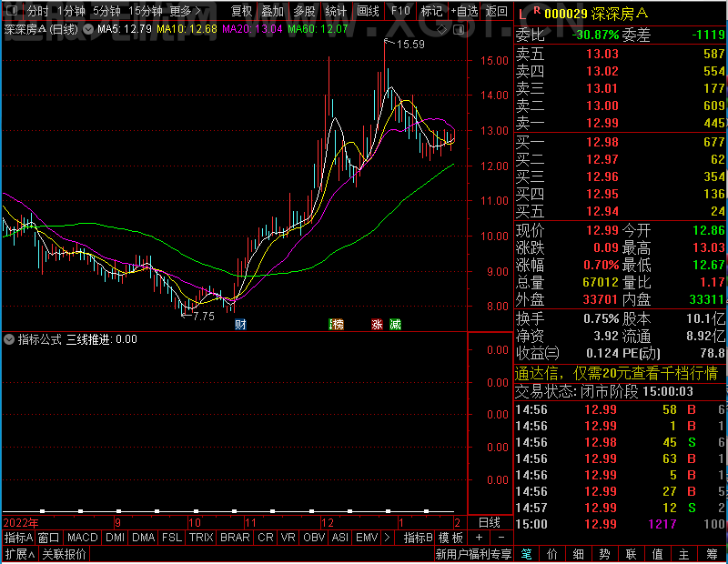The width and height of the screenshot is (728, 564).
Task: Open F10 company information
Action: click(x=400, y=11)
